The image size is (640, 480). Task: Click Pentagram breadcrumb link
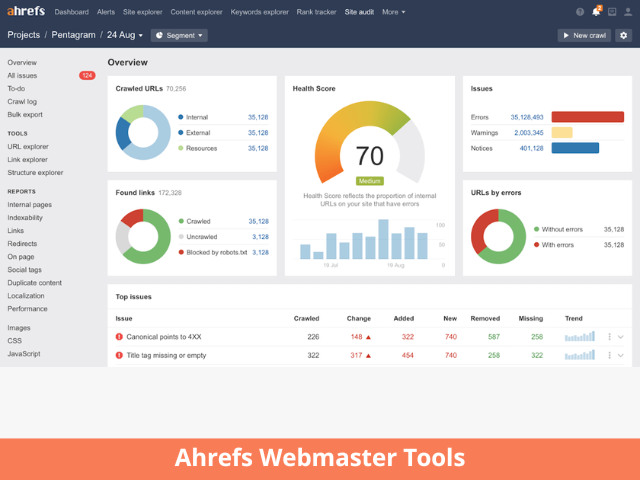click(x=73, y=35)
